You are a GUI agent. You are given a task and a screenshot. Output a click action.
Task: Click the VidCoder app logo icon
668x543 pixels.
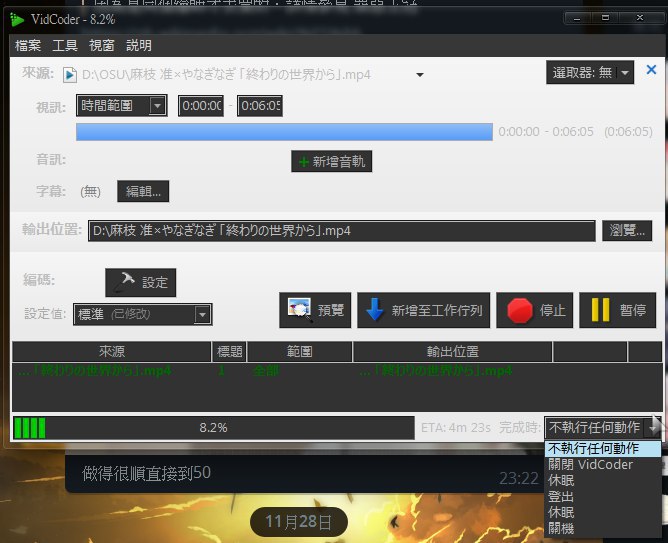coord(17,20)
